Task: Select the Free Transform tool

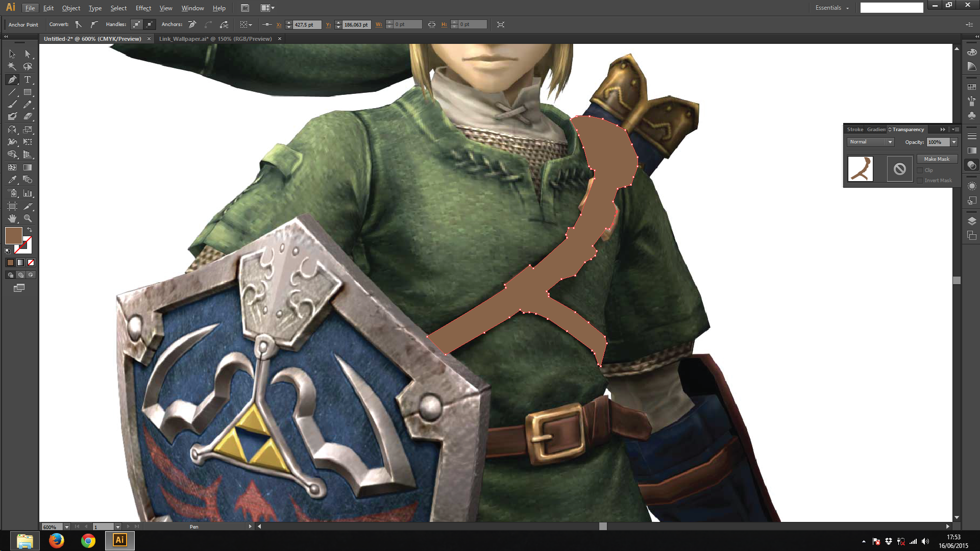Action: 28,142
